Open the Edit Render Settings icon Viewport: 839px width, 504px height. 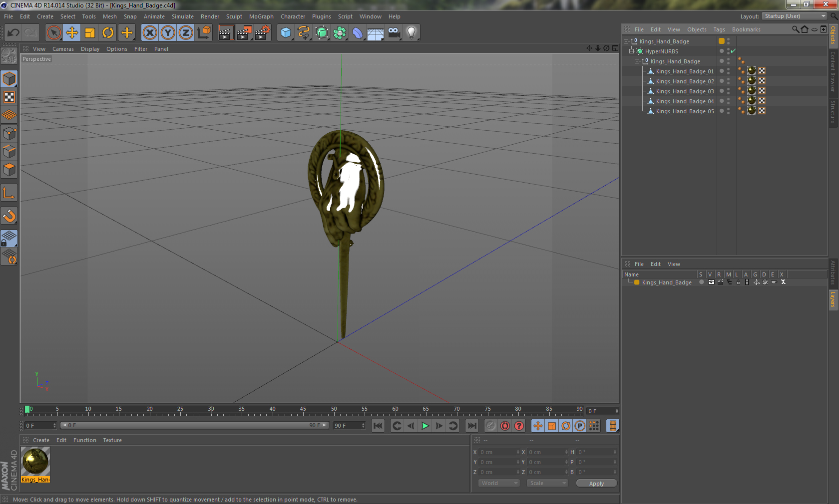click(262, 33)
